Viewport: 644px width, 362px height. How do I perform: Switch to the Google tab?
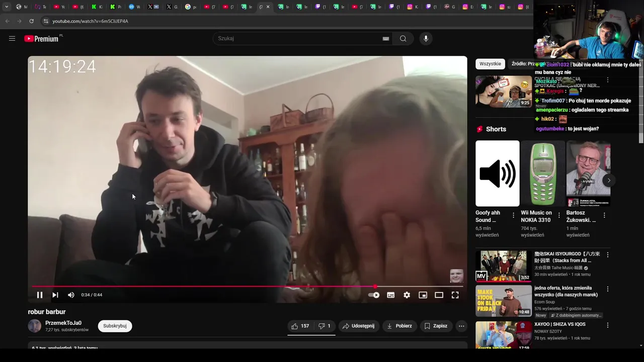click(x=191, y=7)
